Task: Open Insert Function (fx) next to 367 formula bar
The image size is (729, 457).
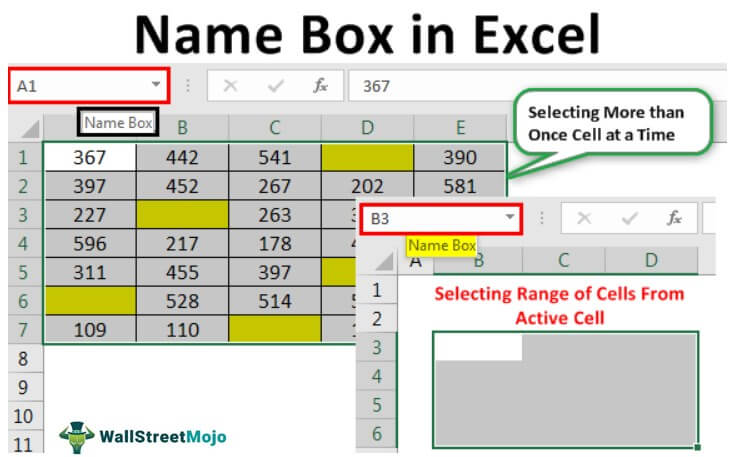Action: pyautogui.click(x=320, y=86)
